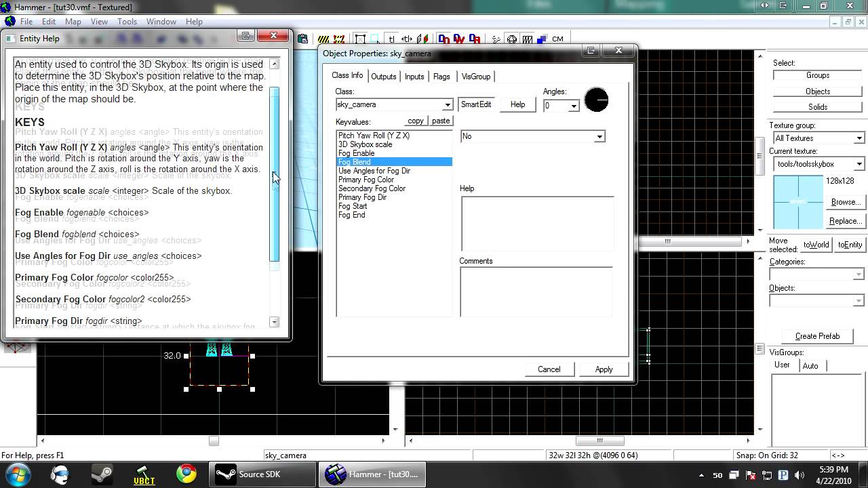Toggle select-by-handles box icon
This screenshot has width=868, height=488.
click(x=360, y=39)
